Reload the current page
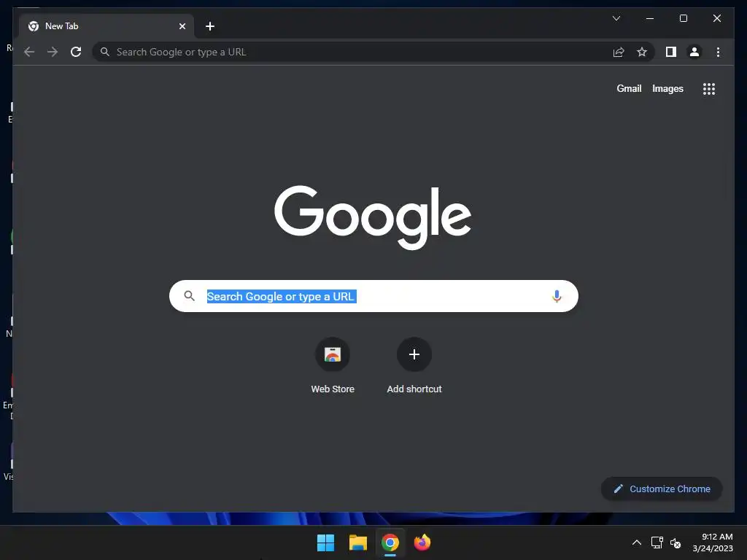Image resolution: width=747 pixels, height=560 pixels. pyautogui.click(x=76, y=52)
